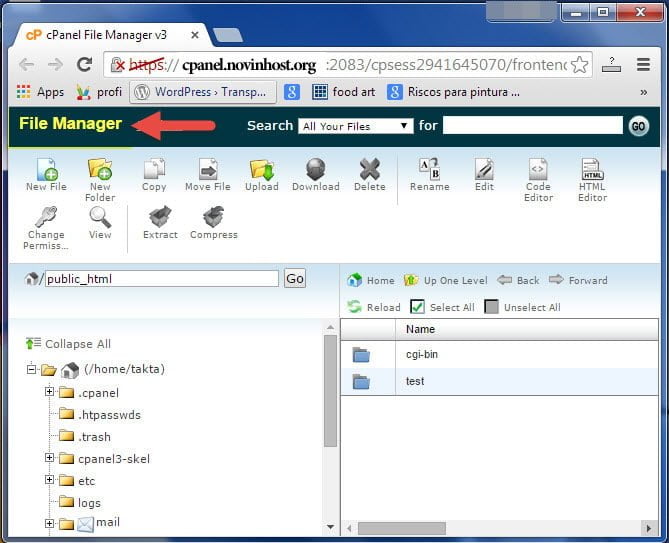The width and height of the screenshot is (669, 543).
Task: Open the Code Editor tool
Action: [538, 170]
